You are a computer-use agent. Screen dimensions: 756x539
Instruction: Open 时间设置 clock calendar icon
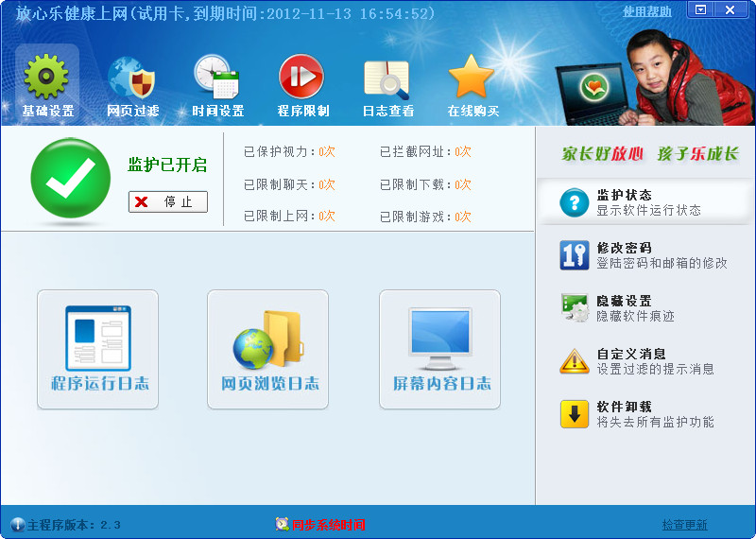[217, 77]
